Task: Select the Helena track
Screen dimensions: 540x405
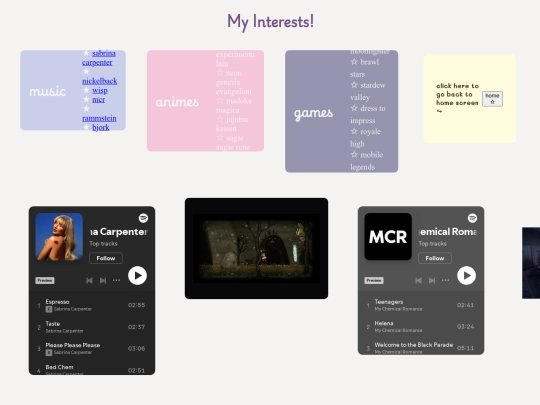Action: tap(421, 326)
